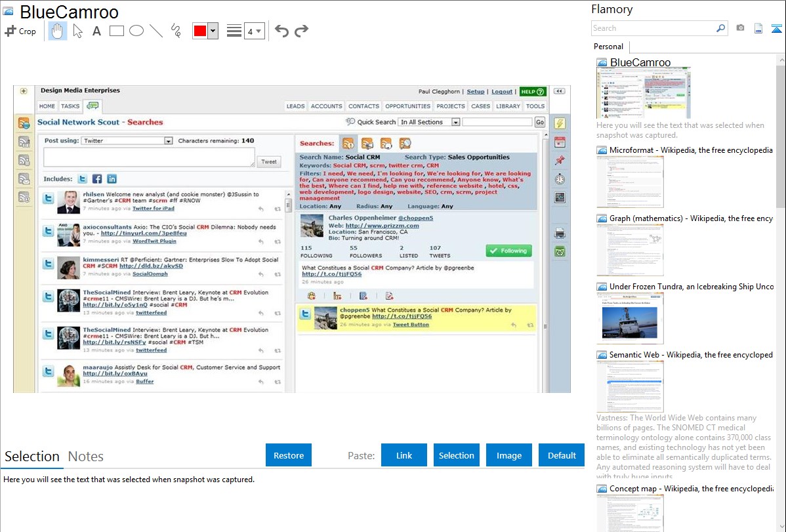Open the Microformat Wikipedia snapshot thumbnail
The width and height of the screenshot is (786, 532).
coord(630,182)
